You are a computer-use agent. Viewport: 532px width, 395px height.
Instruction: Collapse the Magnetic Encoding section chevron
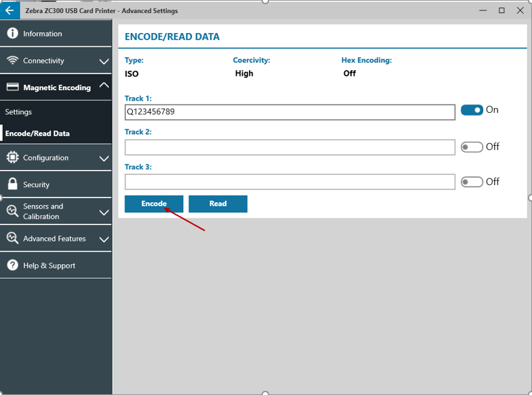pyautogui.click(x=104, y=86)
